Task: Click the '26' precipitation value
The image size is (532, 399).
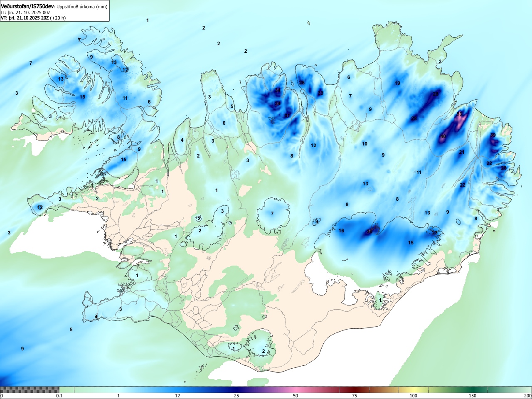Action: pyautogui.click(x=302, y=82)
